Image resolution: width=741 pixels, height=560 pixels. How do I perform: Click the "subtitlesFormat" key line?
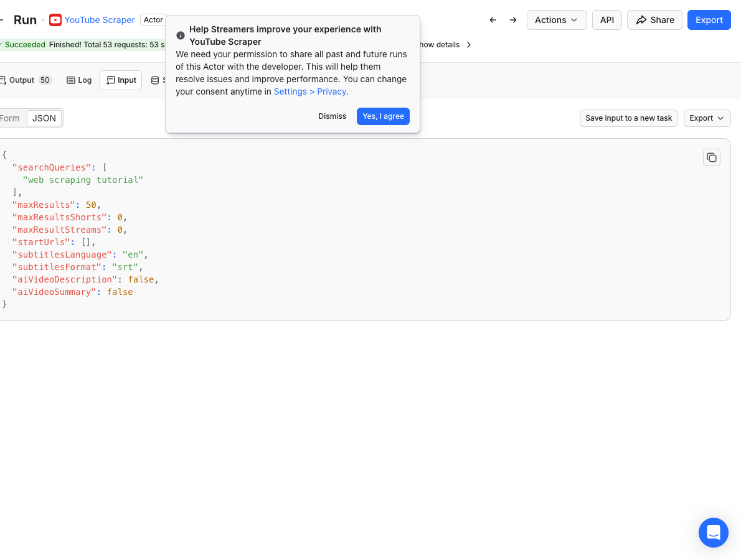click(77, 267)
